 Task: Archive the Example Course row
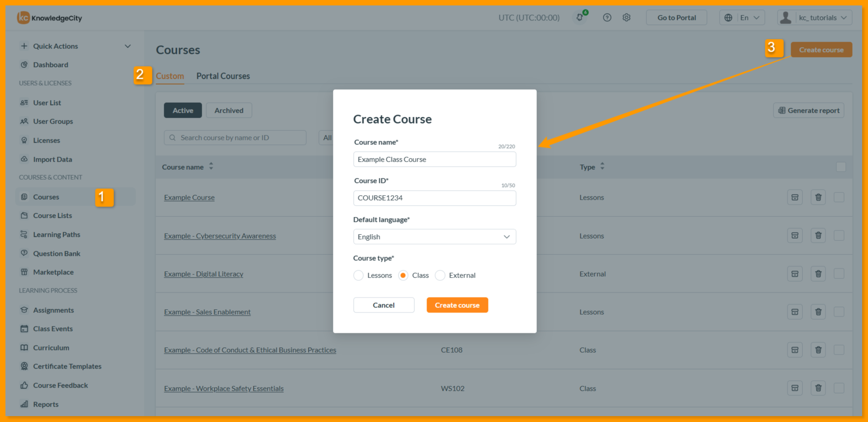coord(795,197)
